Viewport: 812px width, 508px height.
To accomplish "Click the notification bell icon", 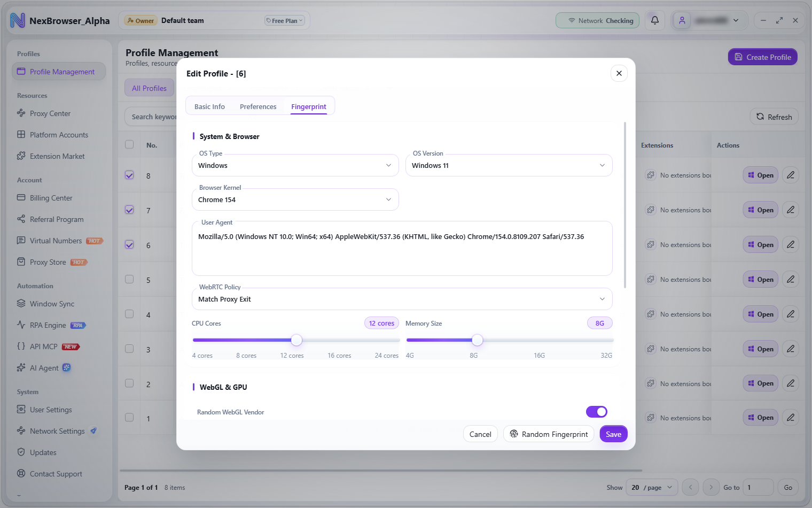I will tap(654, 20).
